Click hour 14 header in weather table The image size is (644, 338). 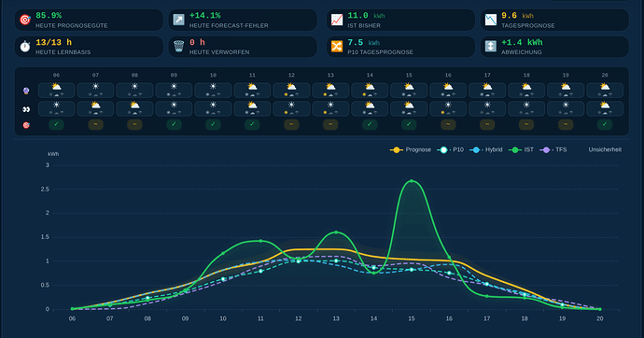tap(370, 75)
